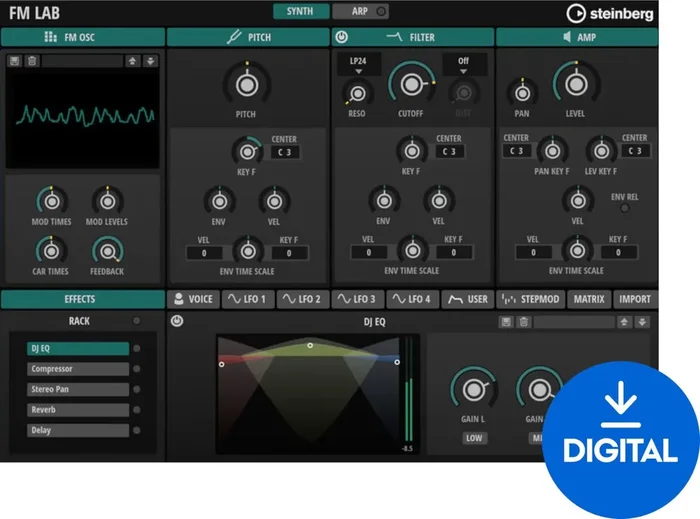Click Pitch KEY F center value C 3
700x519 pixels.
click(285, 152)
